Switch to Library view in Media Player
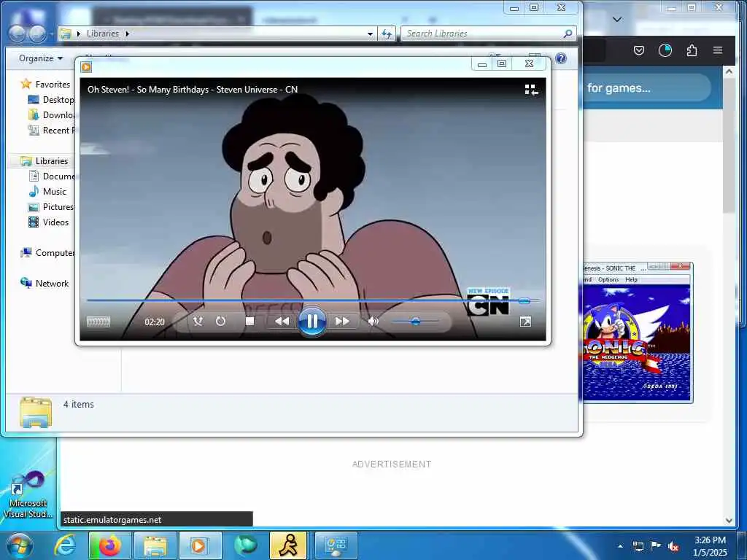 click(x=531, y=90)
